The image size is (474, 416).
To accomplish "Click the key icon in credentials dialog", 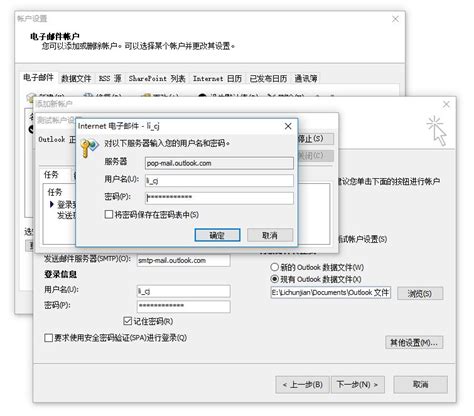I will tap(89, 148).
